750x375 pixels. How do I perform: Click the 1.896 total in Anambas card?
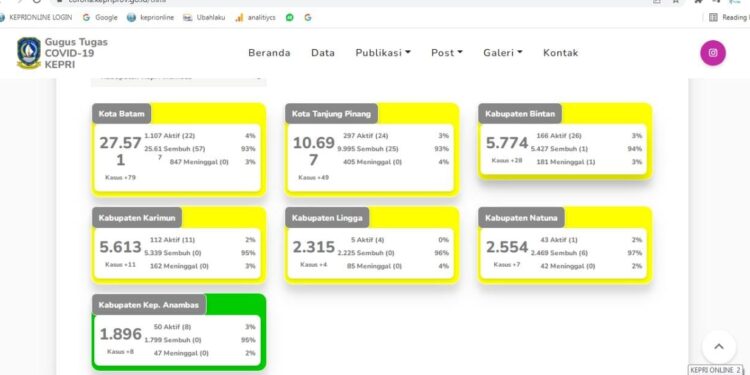pos(121,334)
